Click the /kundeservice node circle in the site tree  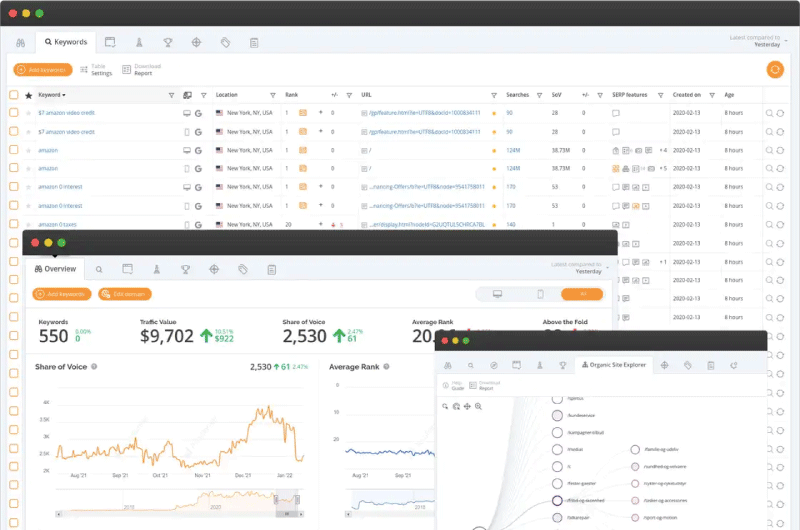point(557,415)
